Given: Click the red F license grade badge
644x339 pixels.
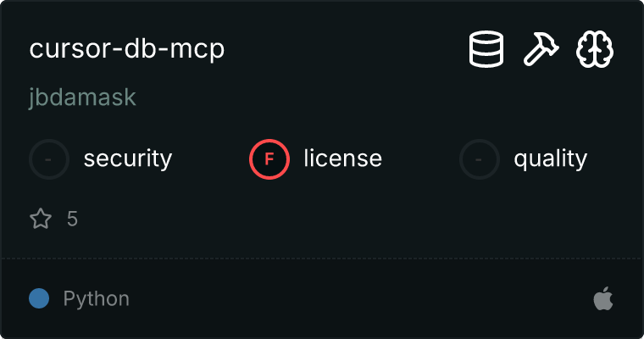Looking at the screenshot, I should 269,159.
